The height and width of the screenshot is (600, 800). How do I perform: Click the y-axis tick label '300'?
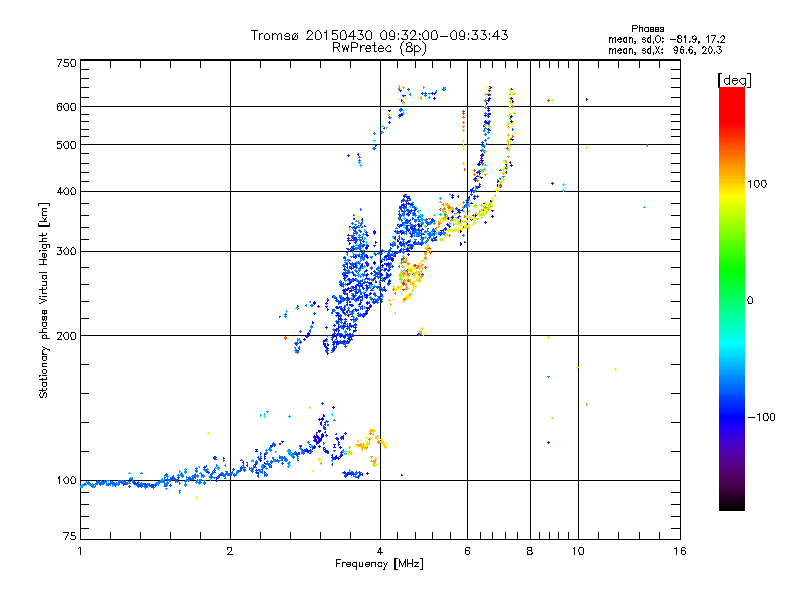coord(66,251)
